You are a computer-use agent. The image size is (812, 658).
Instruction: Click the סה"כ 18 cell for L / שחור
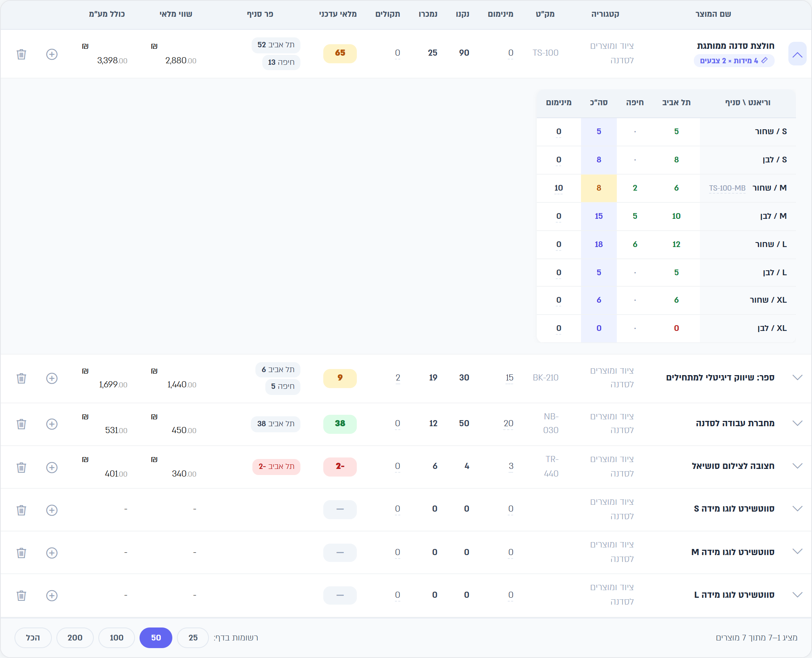[x=599, y=244]
